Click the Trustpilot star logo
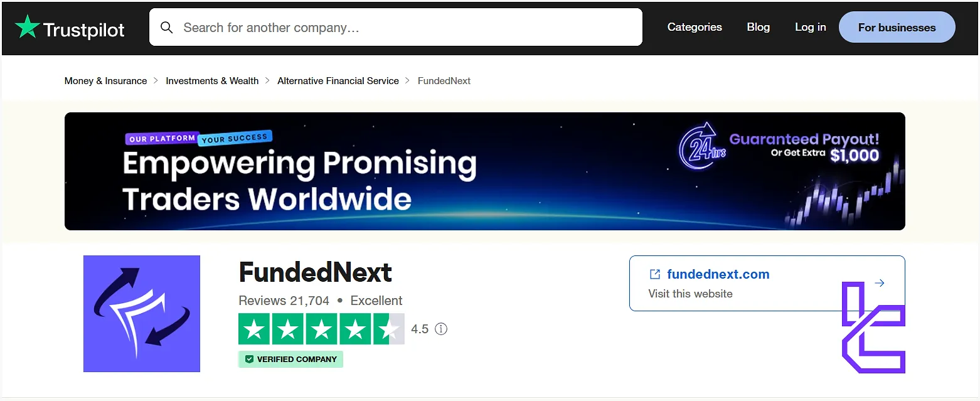The image size is (980, 401). coord(28,27)
